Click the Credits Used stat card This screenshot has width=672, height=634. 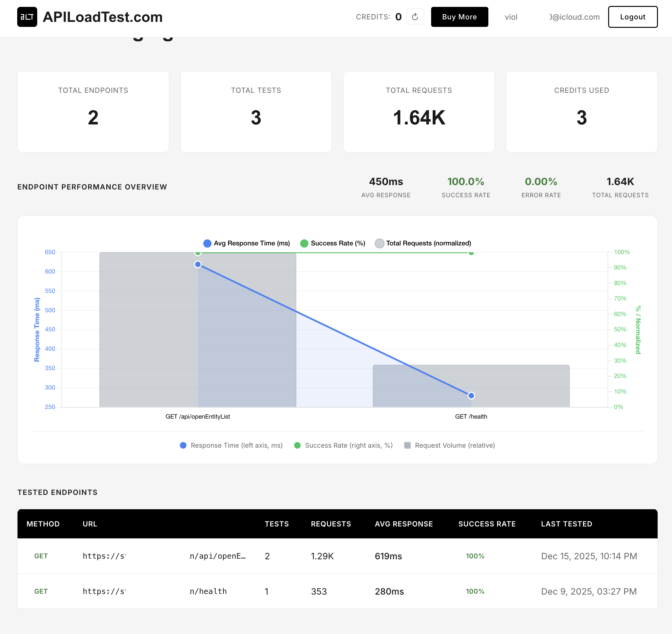click(581, 112)
